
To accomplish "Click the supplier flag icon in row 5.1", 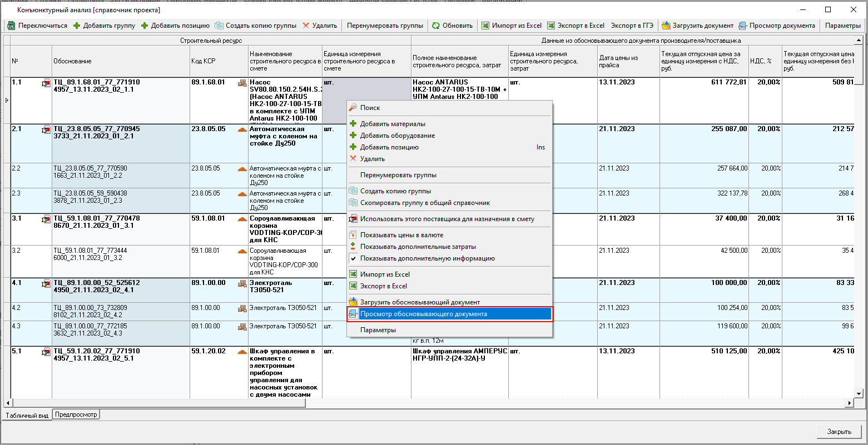I will (46, 352).
